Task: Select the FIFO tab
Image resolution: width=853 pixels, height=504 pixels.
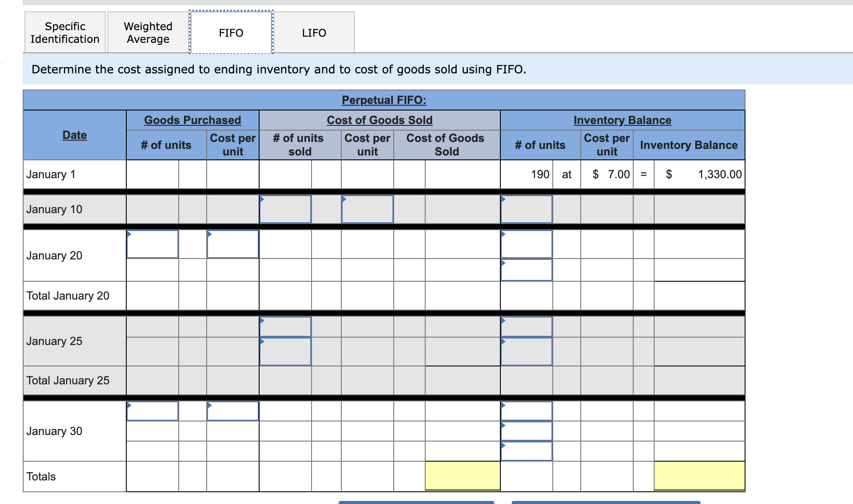Action: pyautogui.click(x=231, y=33)
